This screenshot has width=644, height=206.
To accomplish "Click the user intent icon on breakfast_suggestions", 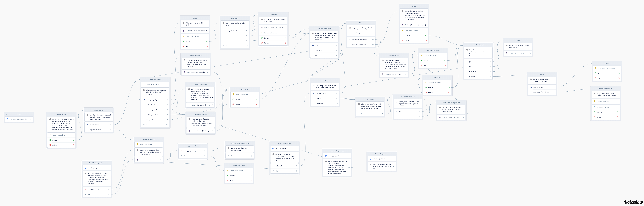I will coord(85,168).
